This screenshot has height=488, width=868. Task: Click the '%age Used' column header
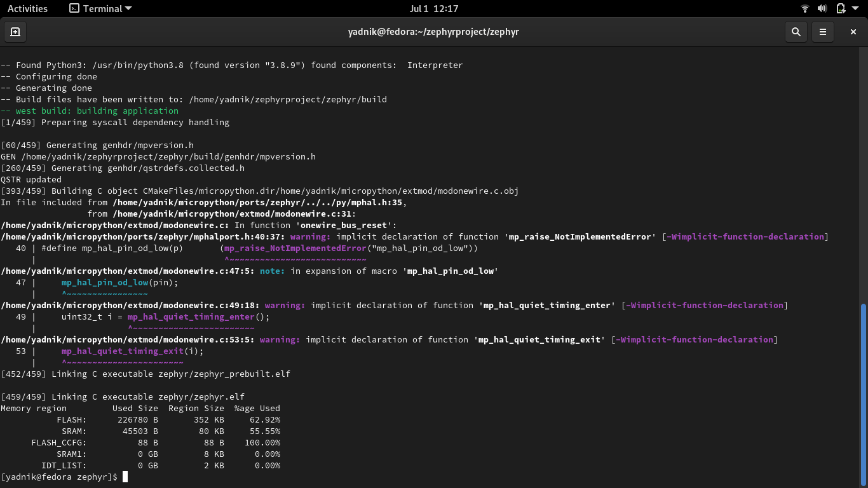(x=257, y=408)
